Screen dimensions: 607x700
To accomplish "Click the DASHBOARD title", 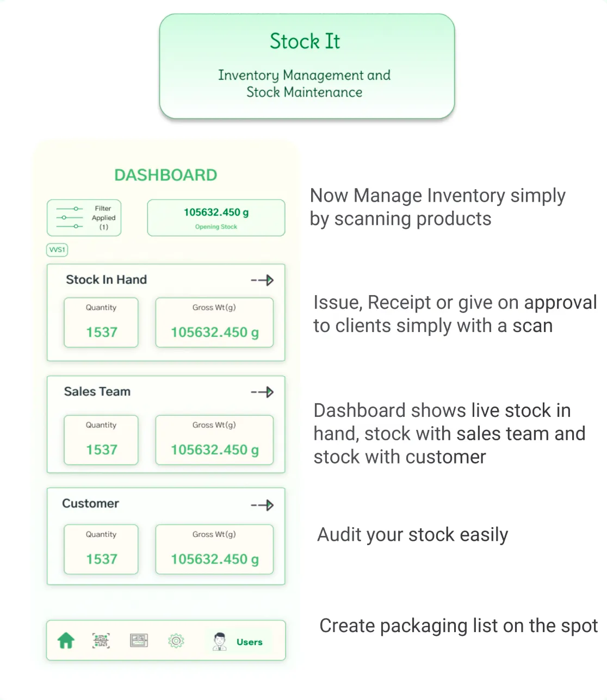I will tap(165, 175).
